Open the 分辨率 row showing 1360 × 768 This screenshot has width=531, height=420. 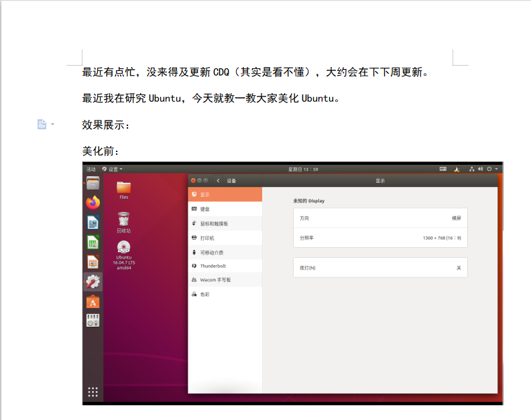tap(380, 238)
